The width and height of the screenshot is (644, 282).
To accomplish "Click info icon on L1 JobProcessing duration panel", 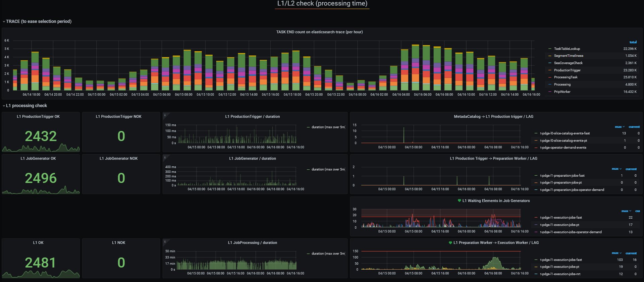I will coord(165,241).
